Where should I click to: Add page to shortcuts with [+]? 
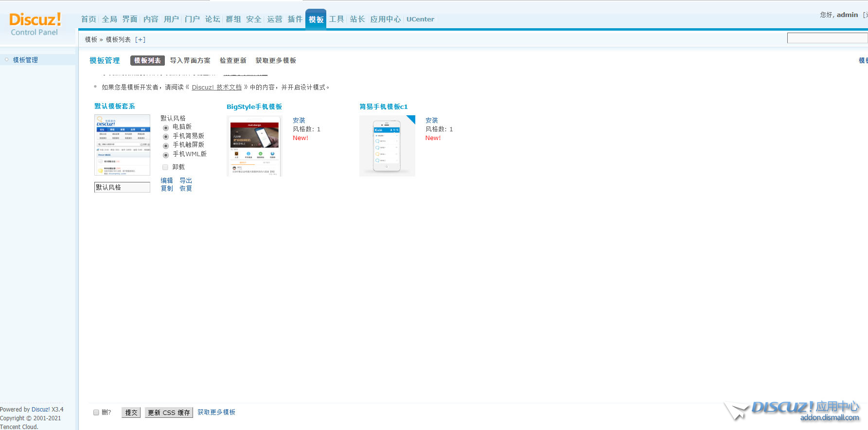tap(140, 39)
